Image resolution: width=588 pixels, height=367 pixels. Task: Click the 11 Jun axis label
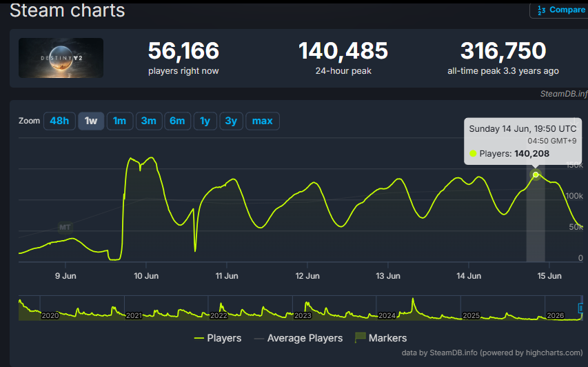pos(227,276)
